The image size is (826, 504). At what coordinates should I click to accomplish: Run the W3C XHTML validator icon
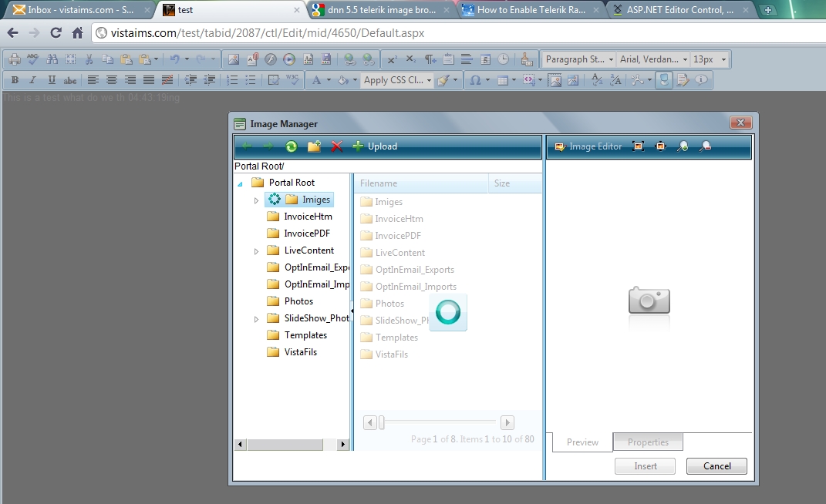point(292,80)
